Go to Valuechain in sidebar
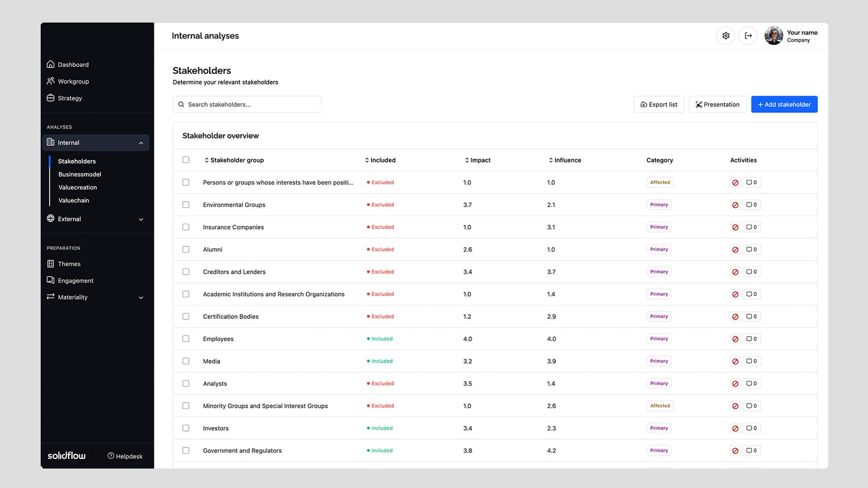Viewport: 868px width, 488px height. [x=74, y=200]
